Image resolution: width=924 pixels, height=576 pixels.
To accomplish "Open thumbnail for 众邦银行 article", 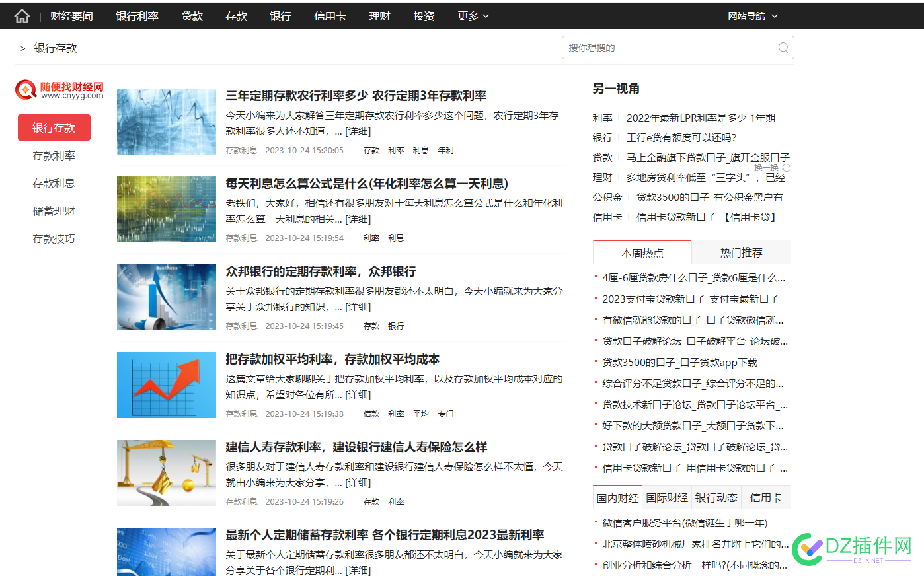I will (x=167, y=297).
